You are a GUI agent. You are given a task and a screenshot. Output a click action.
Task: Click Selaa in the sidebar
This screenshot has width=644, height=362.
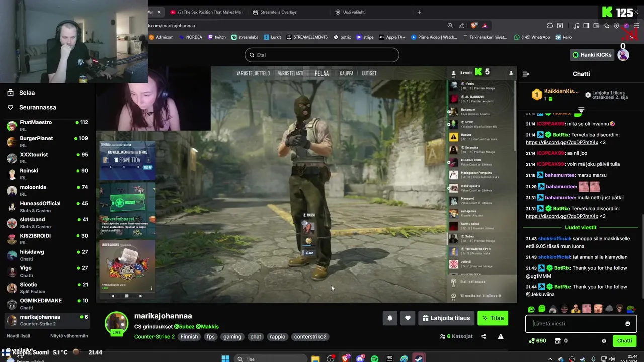click(x=27, y=93)
